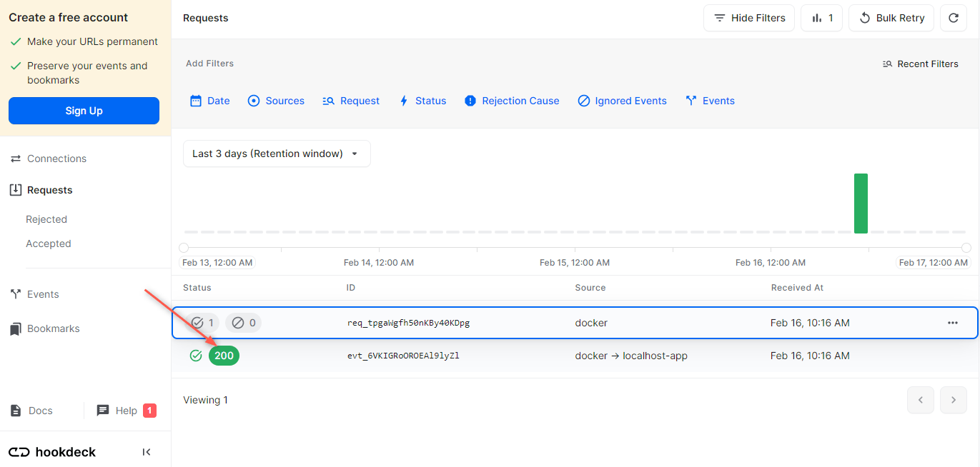Add the Ignored Events filter
Screen dimensions: 980x467
coord(622,101)
